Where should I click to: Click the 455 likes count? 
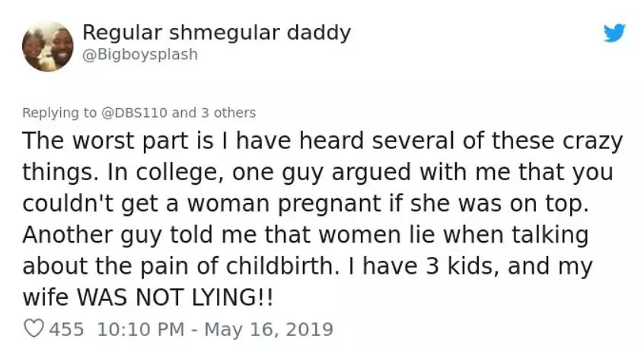(65, 329)
